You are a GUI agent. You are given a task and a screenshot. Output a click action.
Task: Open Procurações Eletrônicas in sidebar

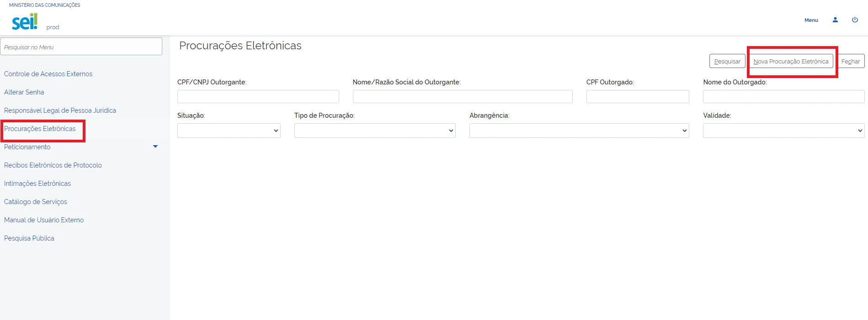tap(40, 129)
